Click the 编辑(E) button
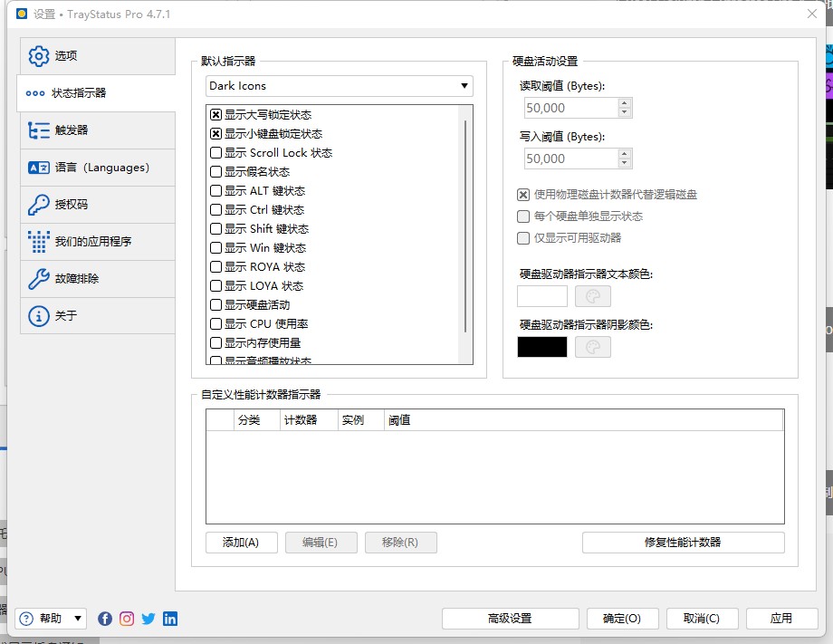The height and width of the screenshot is (644, 833). [321, 543]
